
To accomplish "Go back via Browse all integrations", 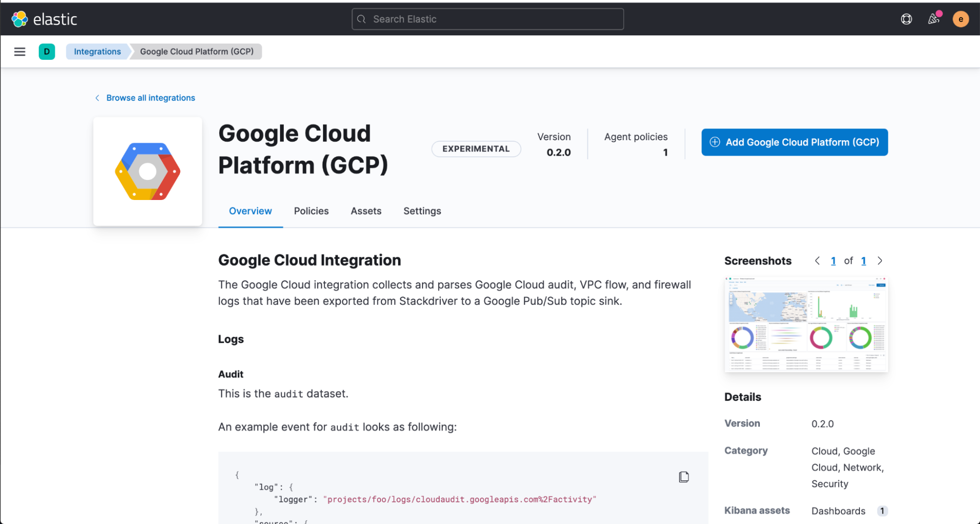I will pos(145,98).
